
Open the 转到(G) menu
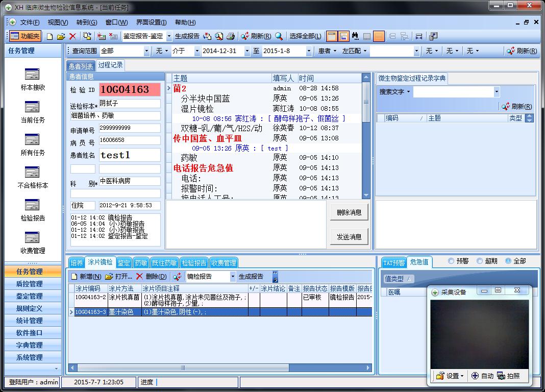(x=87, y=22)
